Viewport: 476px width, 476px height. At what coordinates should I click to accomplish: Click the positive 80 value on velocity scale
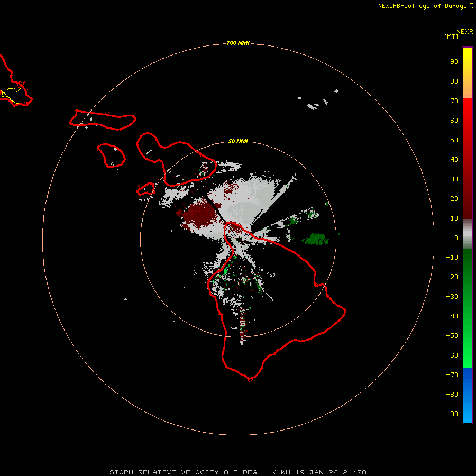point(454,81)
